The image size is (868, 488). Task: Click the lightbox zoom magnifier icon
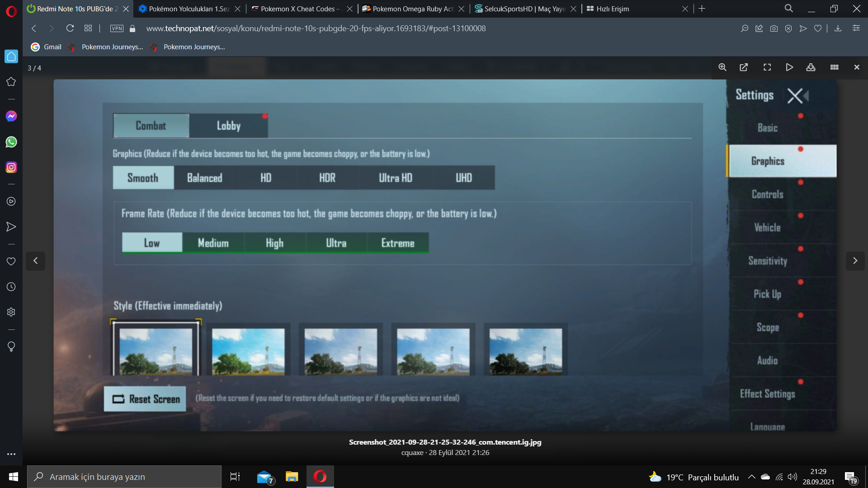[722, 67]
